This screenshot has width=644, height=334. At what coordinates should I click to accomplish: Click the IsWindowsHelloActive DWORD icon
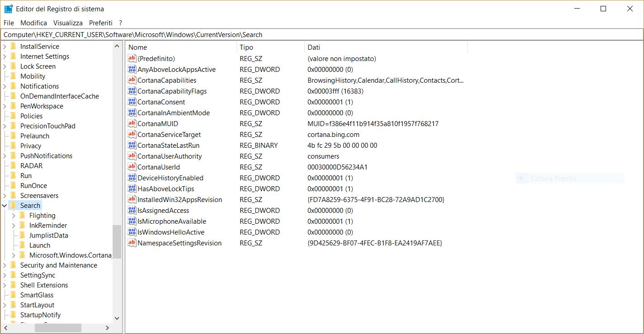click(x=132, y=232)
